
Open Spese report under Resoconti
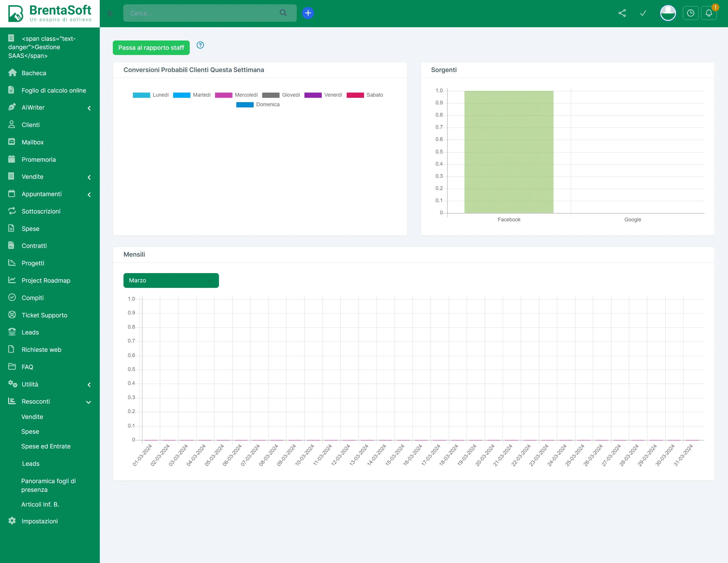click(x=30, y=431)
